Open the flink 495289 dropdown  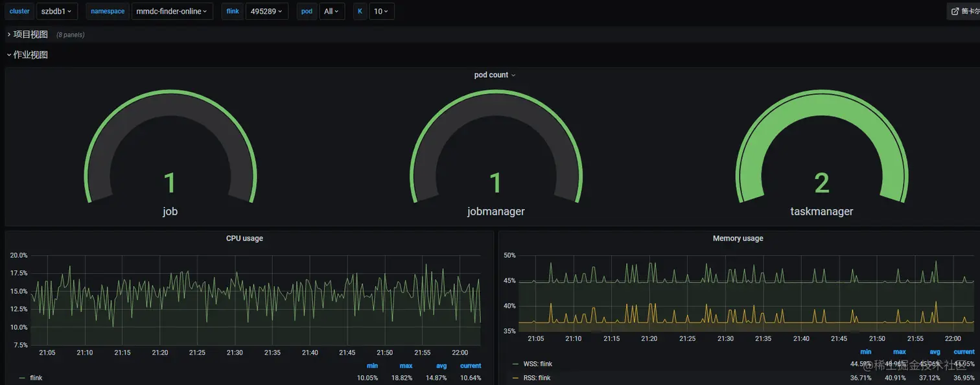(x=267, y=11)
